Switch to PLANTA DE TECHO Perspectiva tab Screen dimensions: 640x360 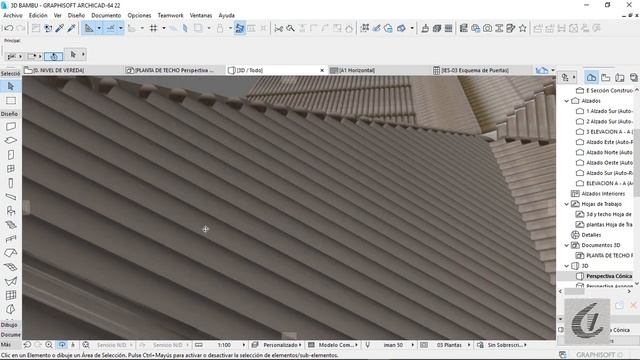[175, 70]
